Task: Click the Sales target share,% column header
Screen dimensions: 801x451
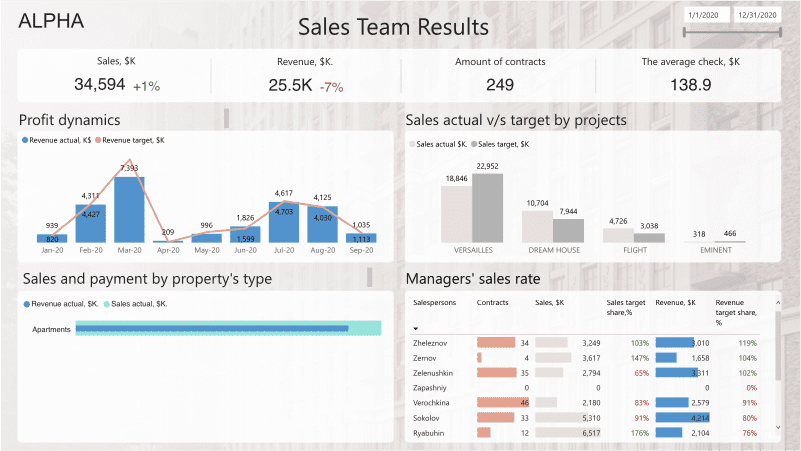Action: (x=626, y=307)
